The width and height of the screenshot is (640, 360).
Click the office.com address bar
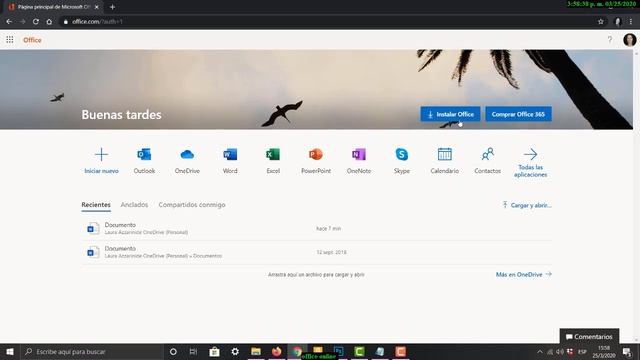click(327, 22)
